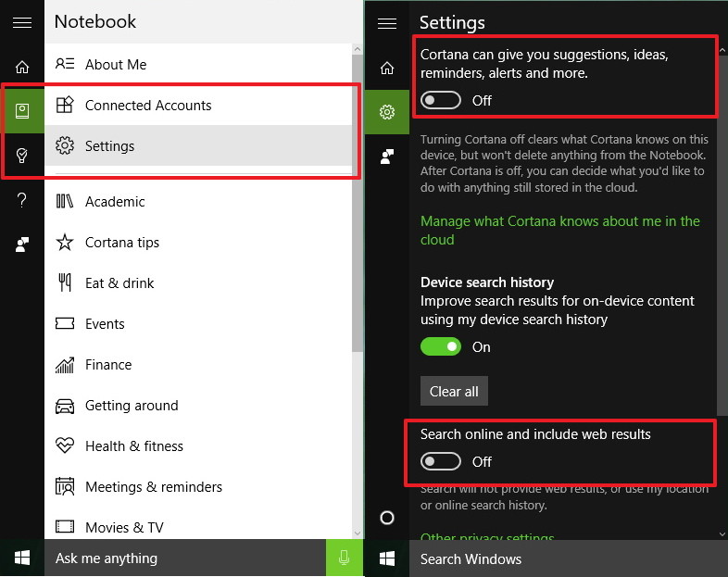
Task: Click the Feedback icon in right panel sidebar
Action: click(x=387, y=157)
